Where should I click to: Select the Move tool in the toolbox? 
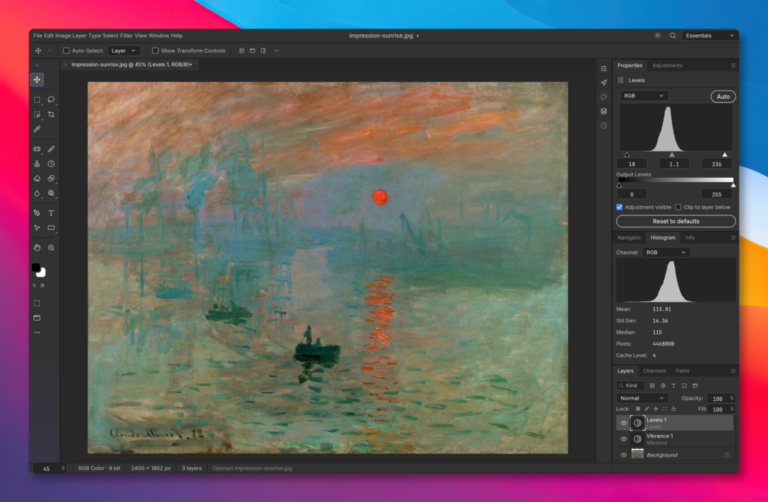coord(37,80)
